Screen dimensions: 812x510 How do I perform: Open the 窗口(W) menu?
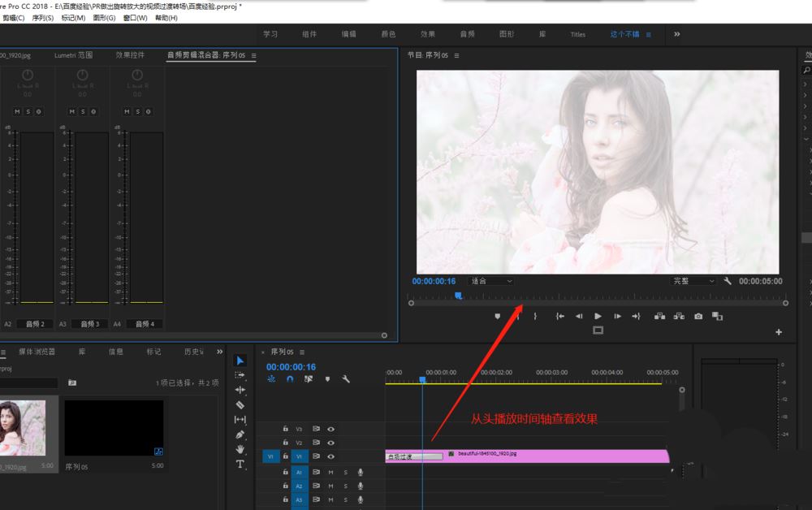(135, 18)
